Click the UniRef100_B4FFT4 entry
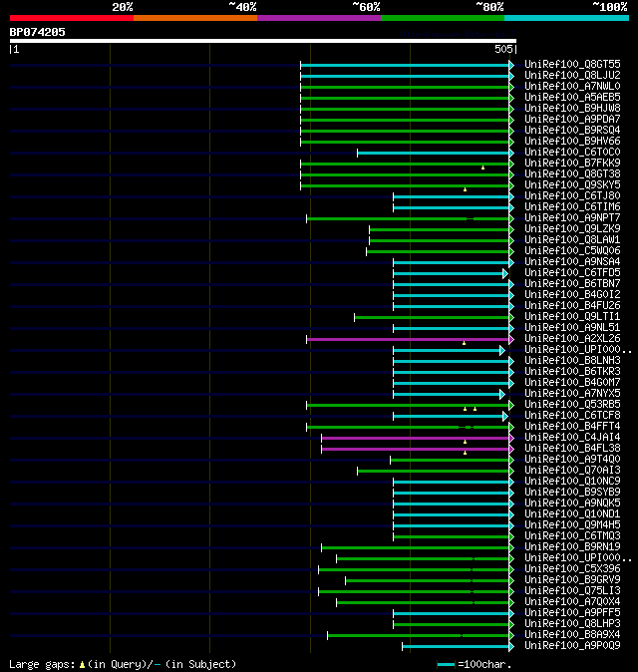Viewport: 638px width, 672px height. 572,427
